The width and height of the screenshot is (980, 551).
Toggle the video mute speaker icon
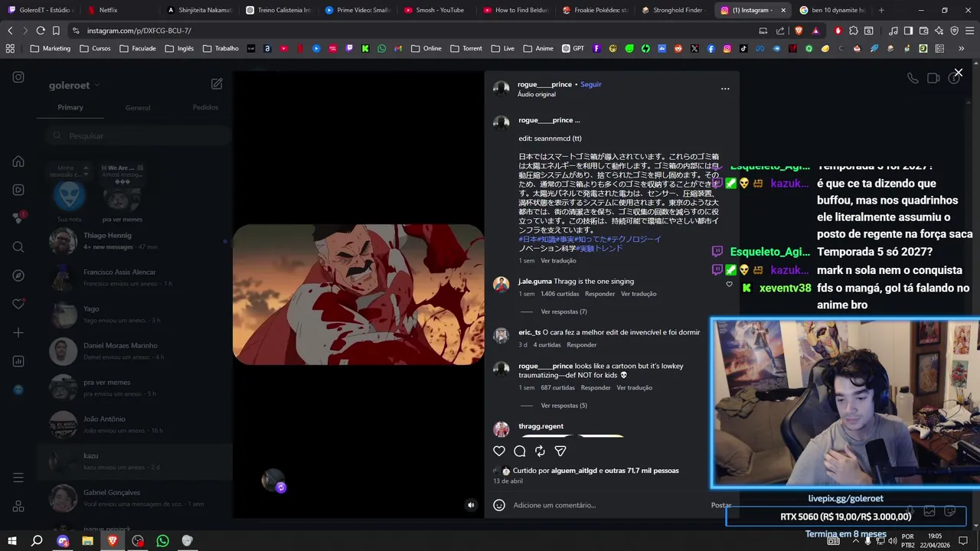(x=471, y=505)
